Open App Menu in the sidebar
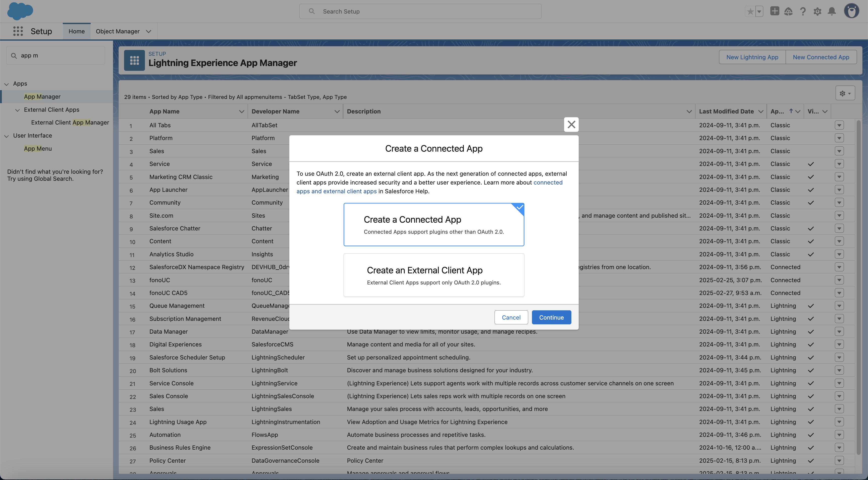The height and width of the screenshot is (480, 868). tap(38, 149)
